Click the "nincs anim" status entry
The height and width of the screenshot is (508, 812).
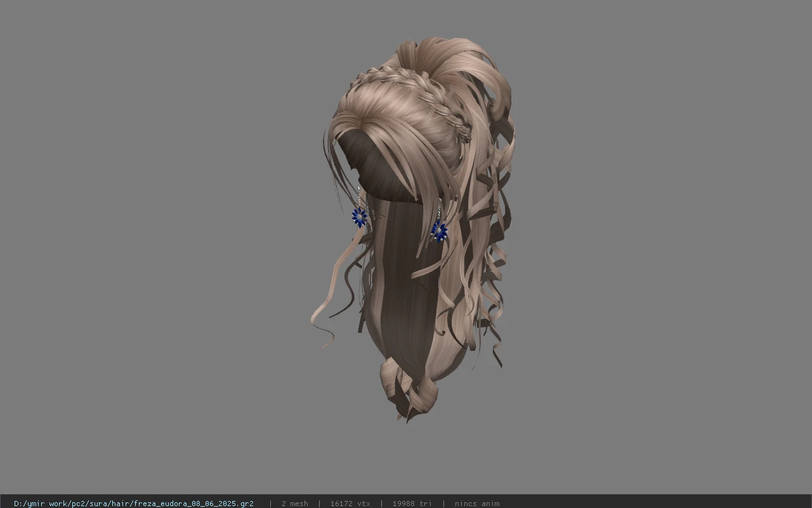[477, 504]
